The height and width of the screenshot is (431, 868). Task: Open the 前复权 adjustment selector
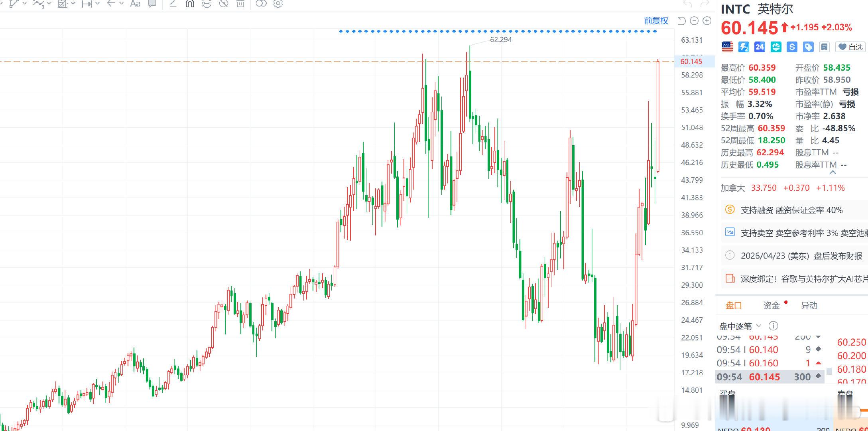point(656,21)
